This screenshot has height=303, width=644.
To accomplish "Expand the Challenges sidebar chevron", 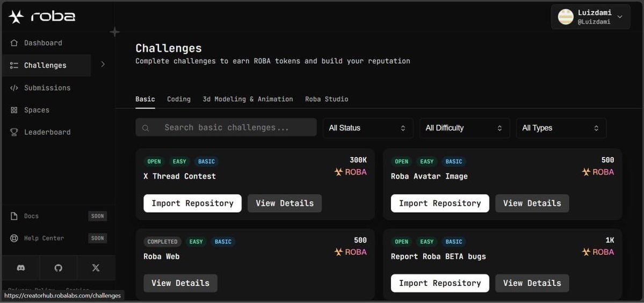I will coord(103,64).
